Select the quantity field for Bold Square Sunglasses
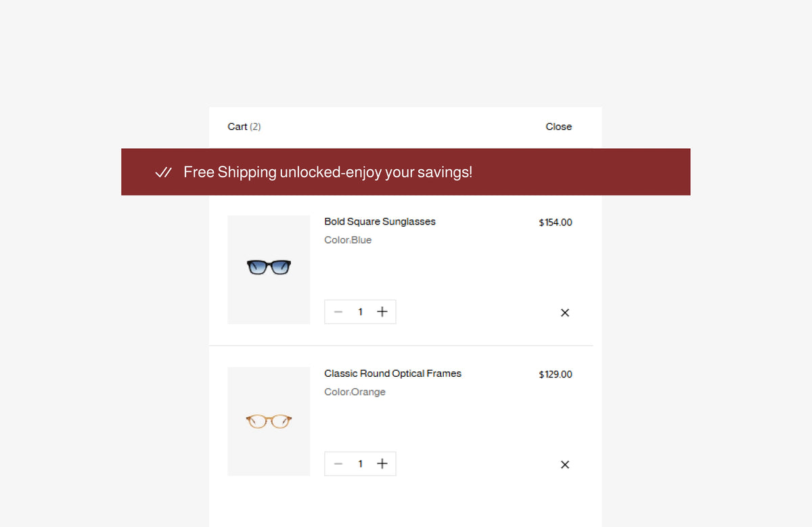The width and height of the screenshot is (812, 527). (360, 312)
